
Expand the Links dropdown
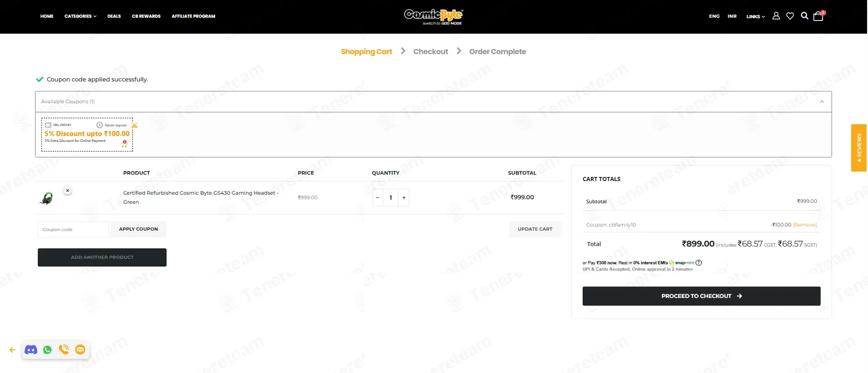coord(756,16)
